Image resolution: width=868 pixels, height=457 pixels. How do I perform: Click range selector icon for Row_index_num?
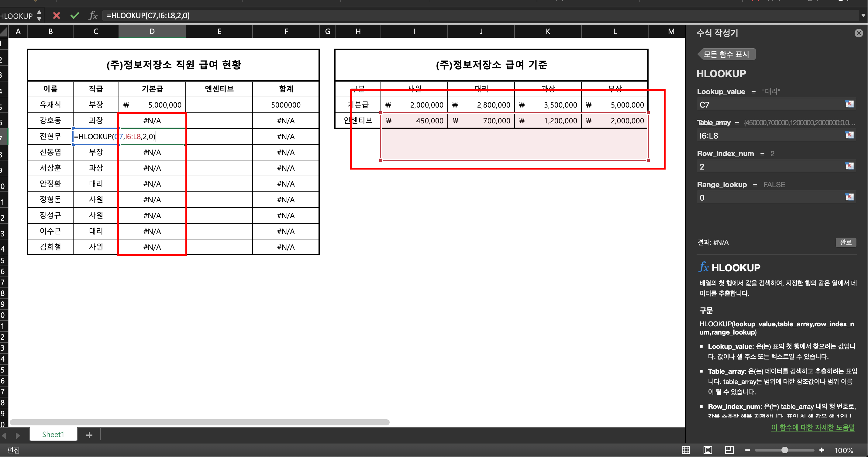849,166
